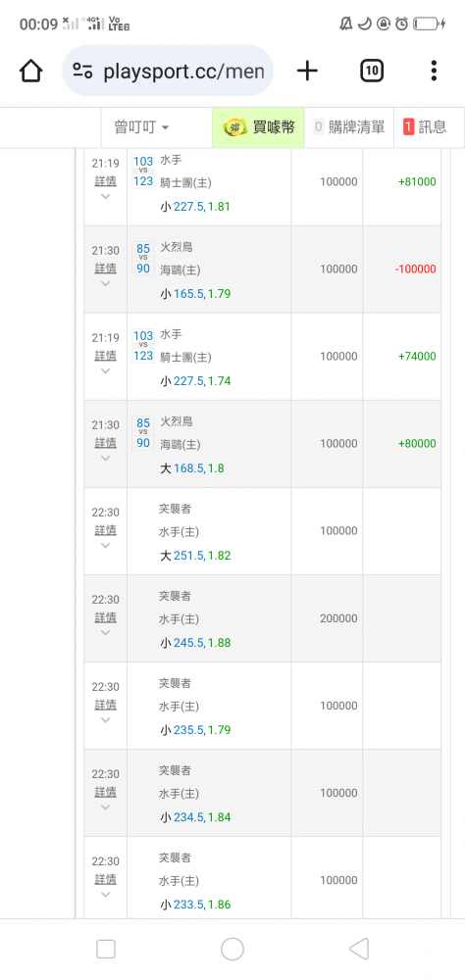Tap the 85 vs 90 score for 大 168.5
Image resolution: width=465 pixels, height=980 pixels.
(x=143, y=433)
